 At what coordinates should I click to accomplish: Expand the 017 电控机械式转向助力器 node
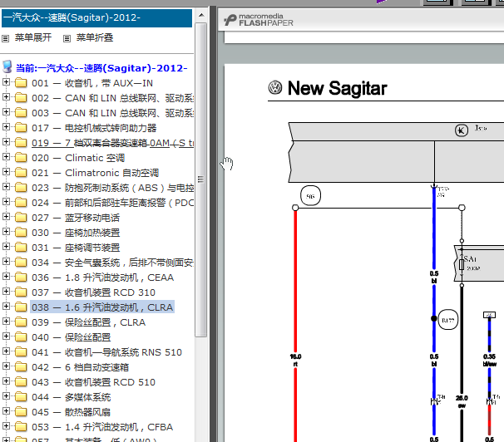click(x=6, y=127)
